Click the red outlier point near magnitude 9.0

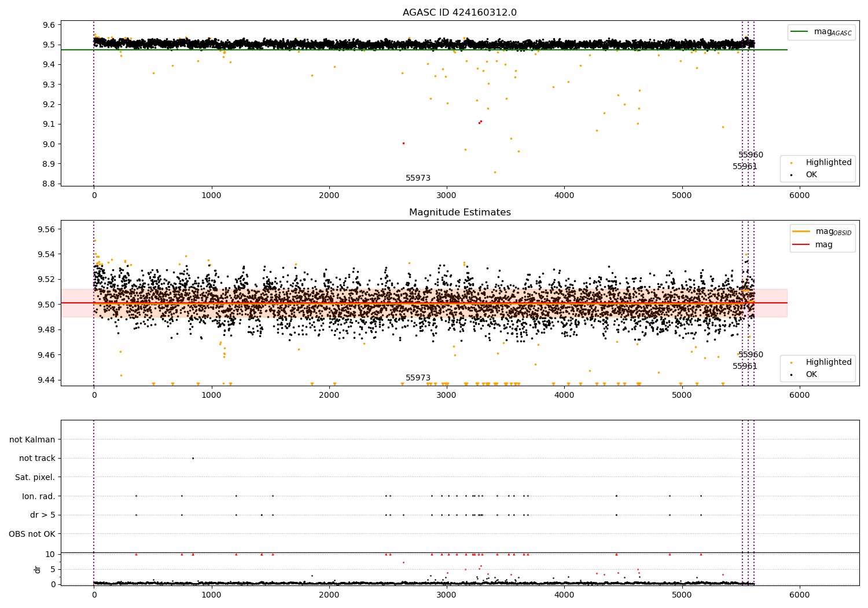[x=403, y=143]
